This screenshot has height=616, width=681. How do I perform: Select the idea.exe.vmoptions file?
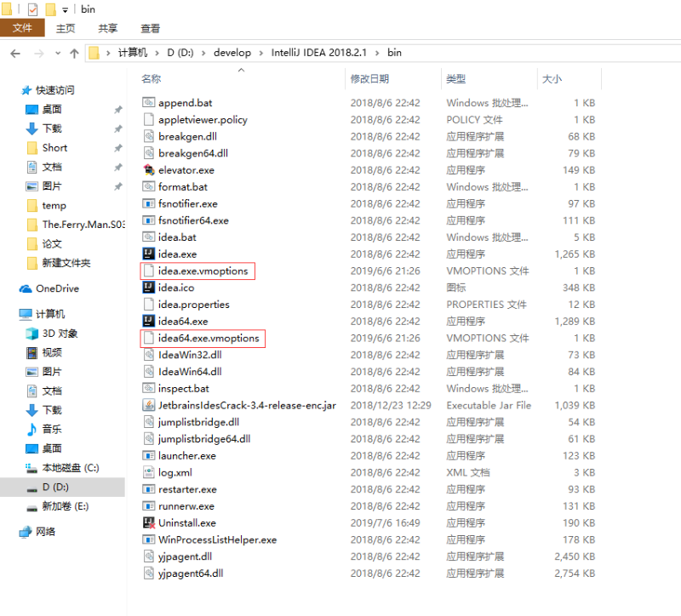click(x=203, y=271)
